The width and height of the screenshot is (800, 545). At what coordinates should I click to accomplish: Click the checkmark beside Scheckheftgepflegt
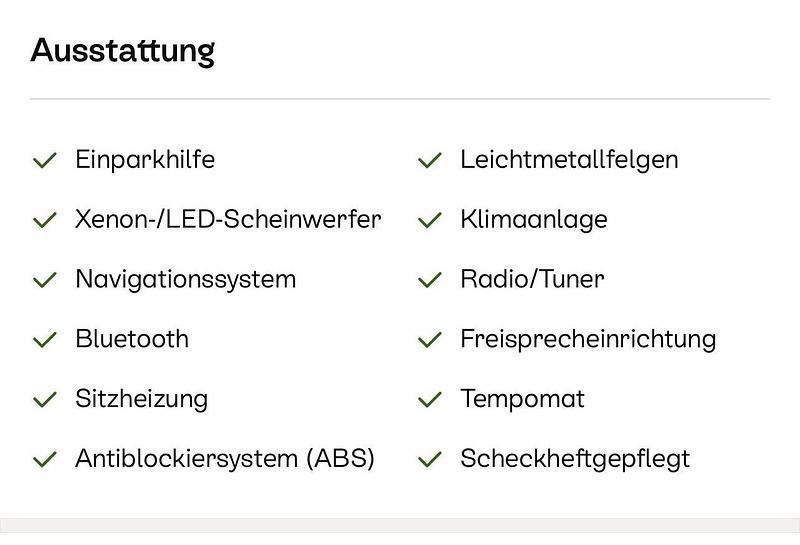click(430, 460)
